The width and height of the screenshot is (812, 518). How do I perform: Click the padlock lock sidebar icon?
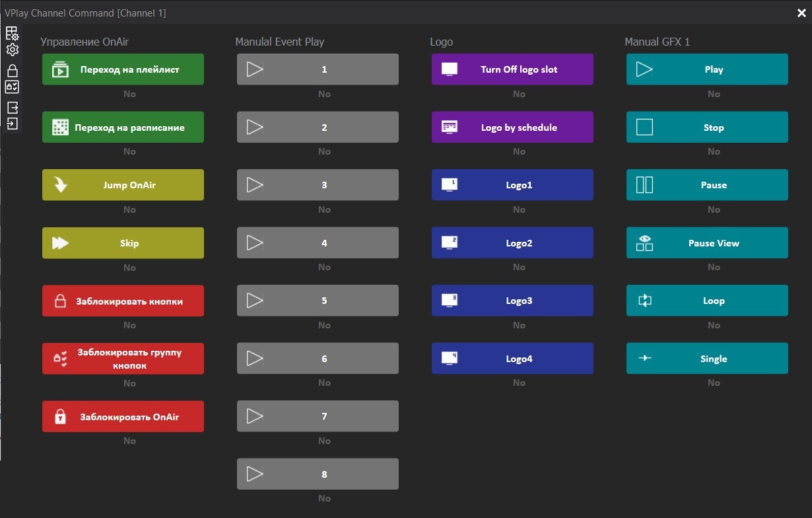(x=12, y=71)
